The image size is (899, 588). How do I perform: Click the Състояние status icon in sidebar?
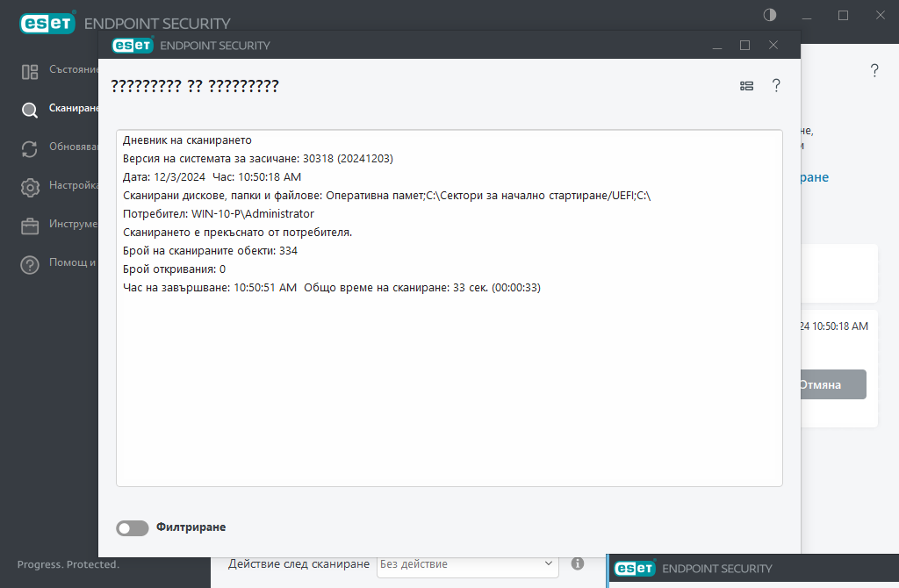point(30,72)
